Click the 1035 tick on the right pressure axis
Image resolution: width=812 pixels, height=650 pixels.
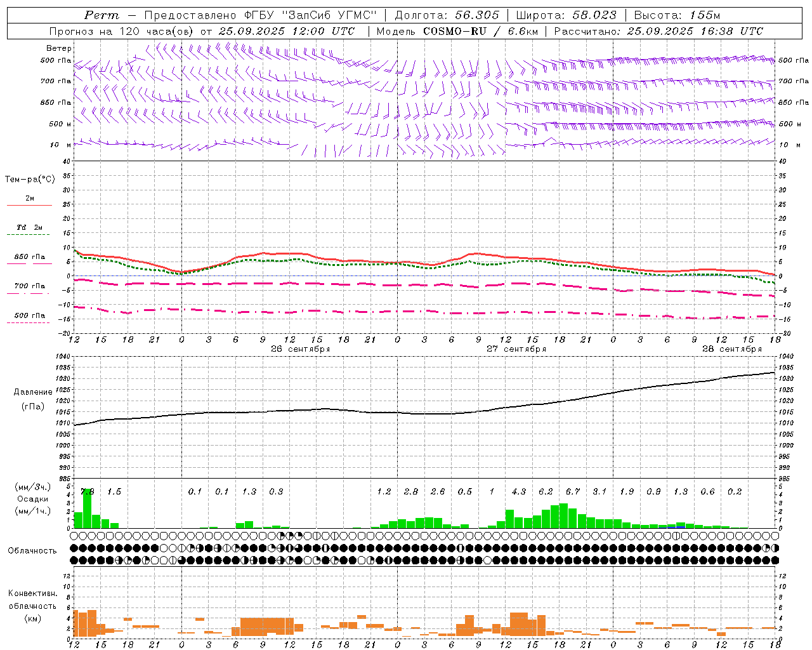786,368
